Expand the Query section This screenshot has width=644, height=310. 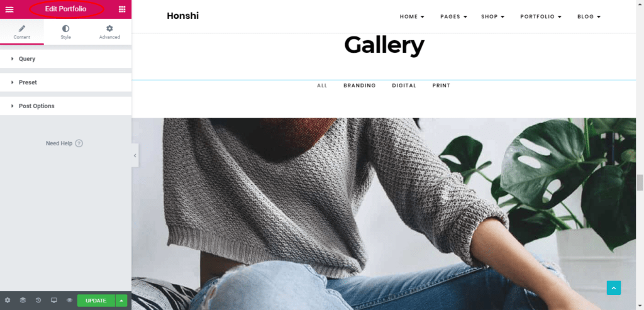pyautogui.click(x=65, y=58)
